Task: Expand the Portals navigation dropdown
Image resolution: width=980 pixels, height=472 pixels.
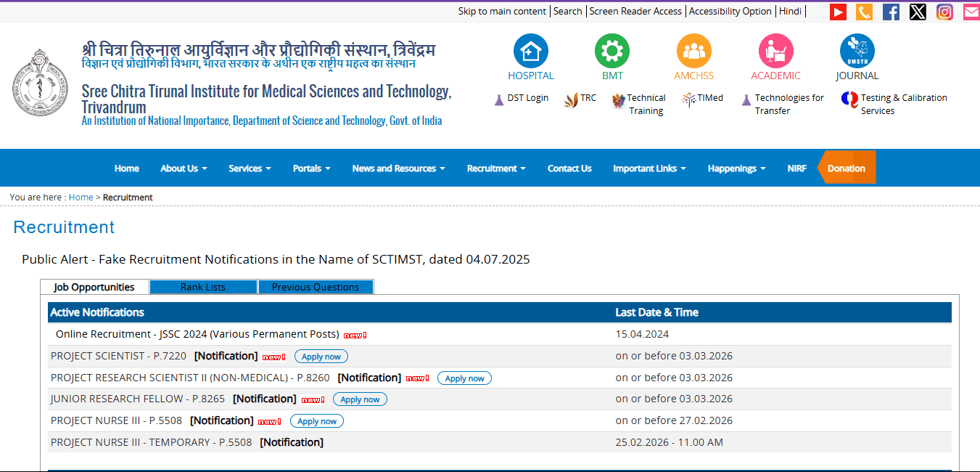Action: (311, 168)
